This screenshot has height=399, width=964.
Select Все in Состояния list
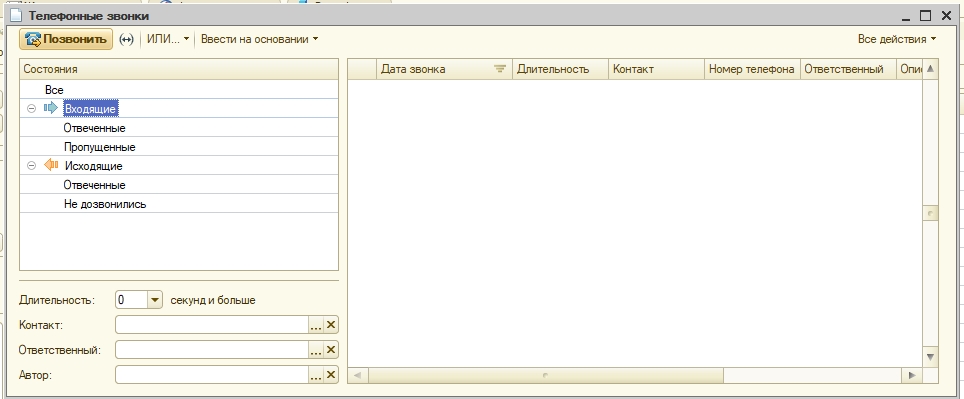click(179, 90)
